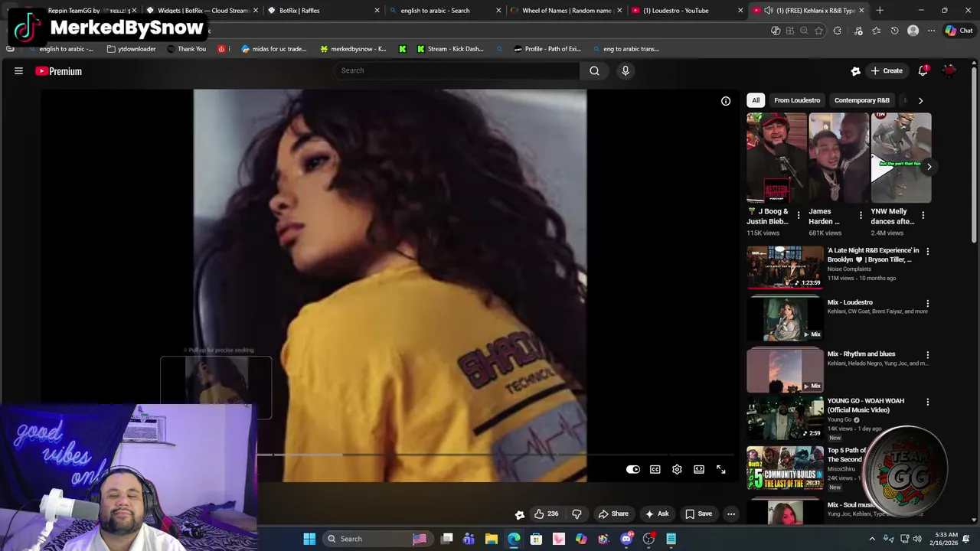Open video player settings gear
Image resolution: width=980 pixels, height=551 pixels.
(677, 469)
